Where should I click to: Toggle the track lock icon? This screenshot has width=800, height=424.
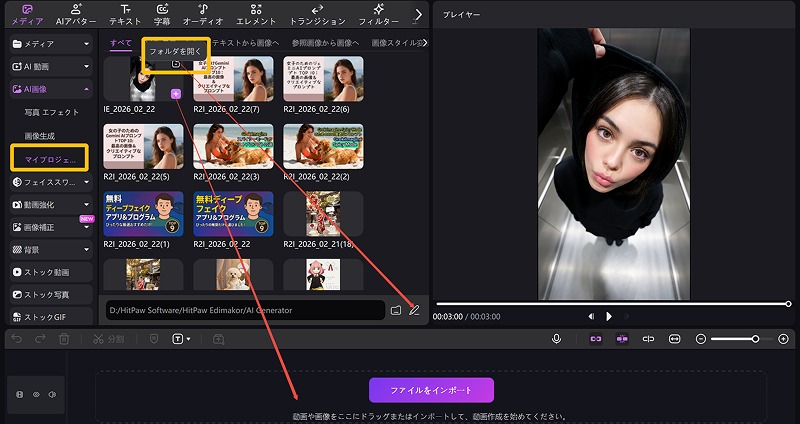click(x=19, y=394)
